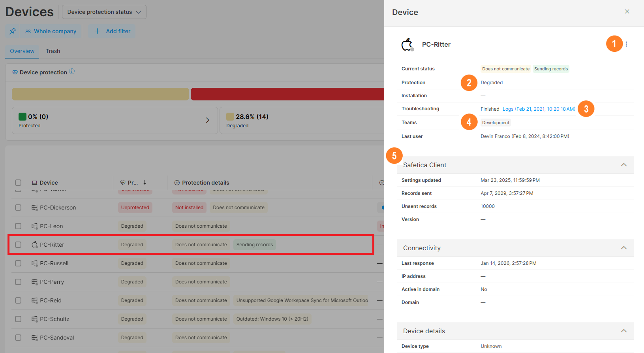Click the laptop icon in Device column header

34,183
